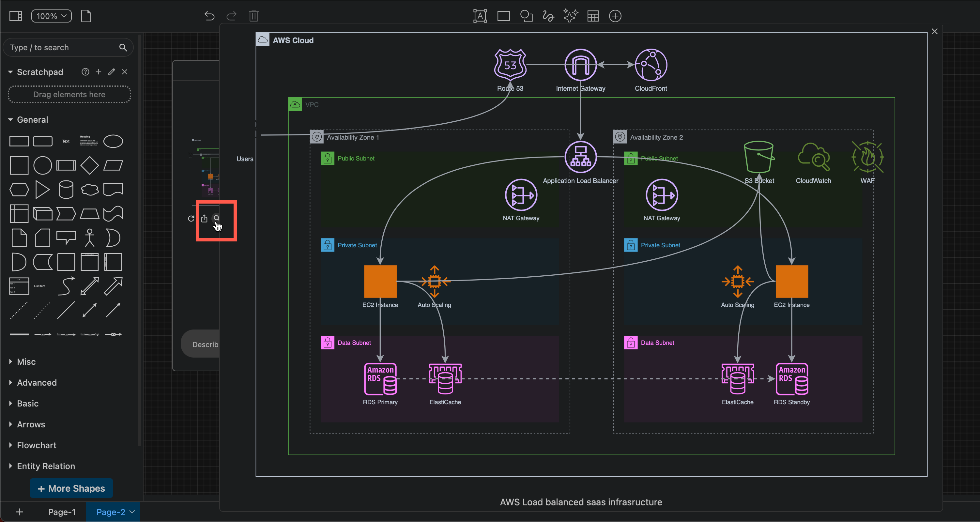Redo the last action
This screenshot has height=522, width=980.
click(x=231, y=16)
